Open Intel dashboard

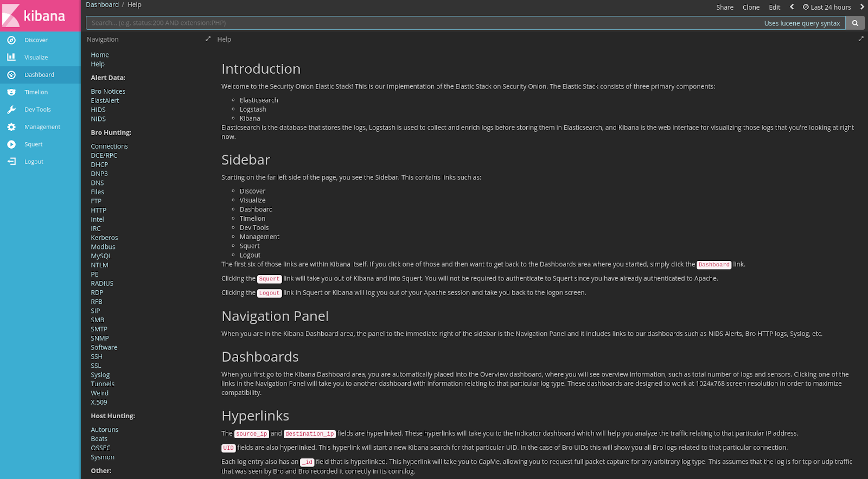tap(97, 220)
